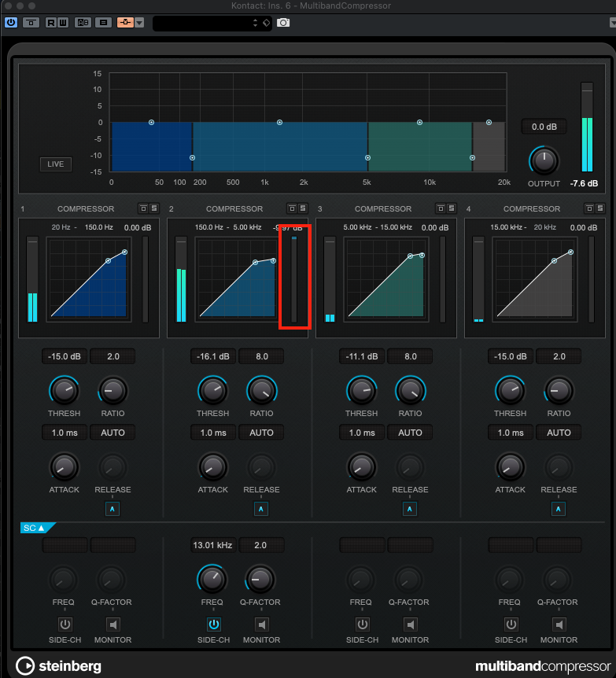
Task: Click the OUTPUT knob
Action: (x=544, y=161)
